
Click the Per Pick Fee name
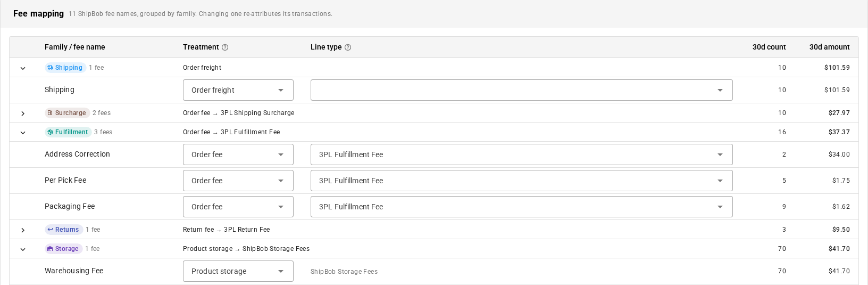pyautogui.click(x=65, y=180)
